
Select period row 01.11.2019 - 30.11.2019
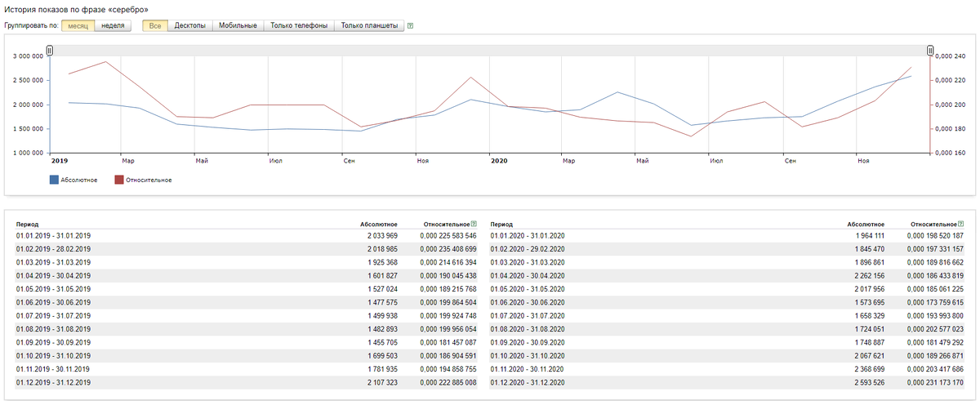[x=247, y=368]
